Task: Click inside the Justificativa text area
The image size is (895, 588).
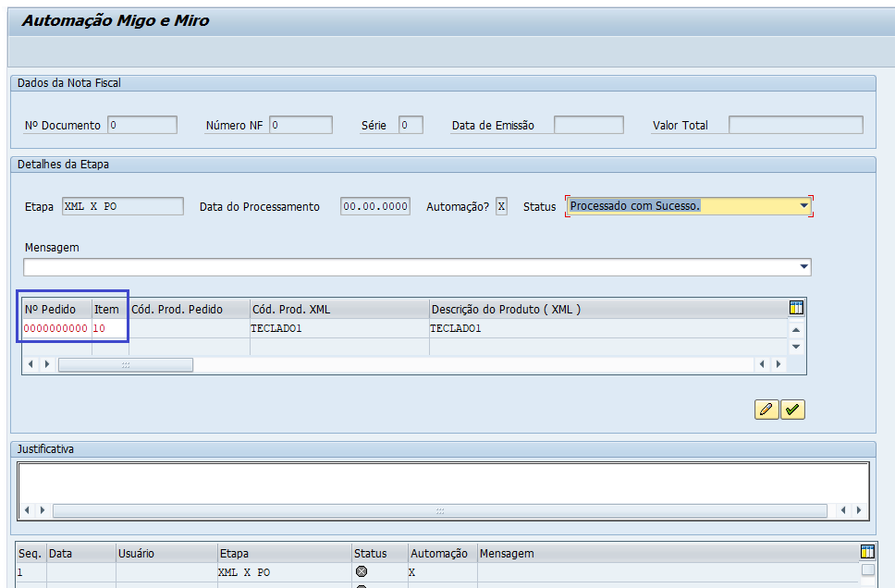Action: tap(443, 482)
